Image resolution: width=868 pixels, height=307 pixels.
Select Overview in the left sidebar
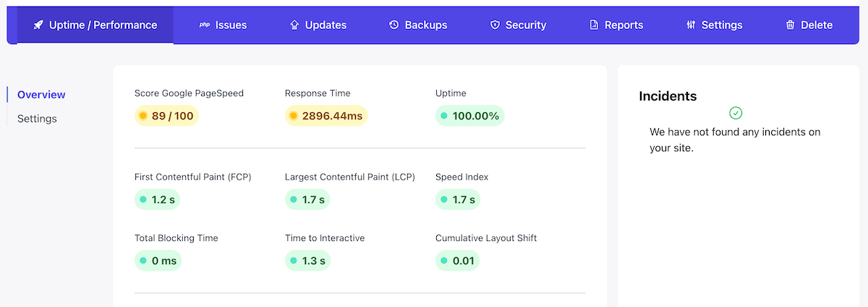(41, 94)
